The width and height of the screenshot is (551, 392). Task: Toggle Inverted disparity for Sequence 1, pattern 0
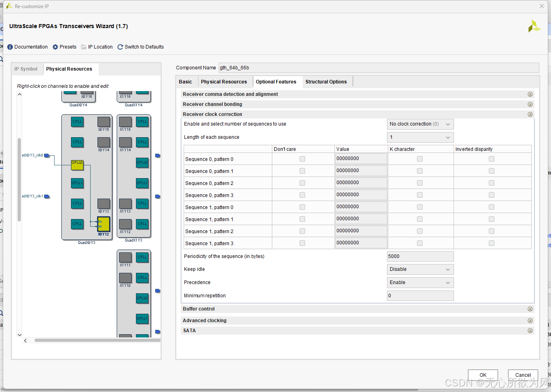click(x=492, y=207)
